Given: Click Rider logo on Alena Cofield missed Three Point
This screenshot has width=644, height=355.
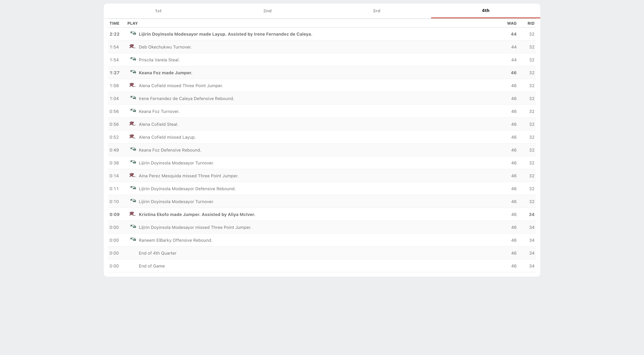Looking at the screenshot, I should pyautogui.click(x=132, y=85).
